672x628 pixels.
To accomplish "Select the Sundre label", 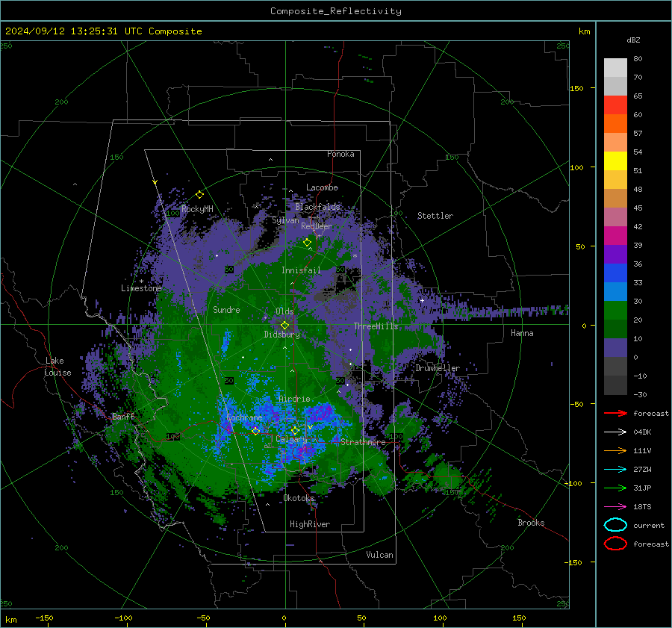I will [x=226, y=309].
